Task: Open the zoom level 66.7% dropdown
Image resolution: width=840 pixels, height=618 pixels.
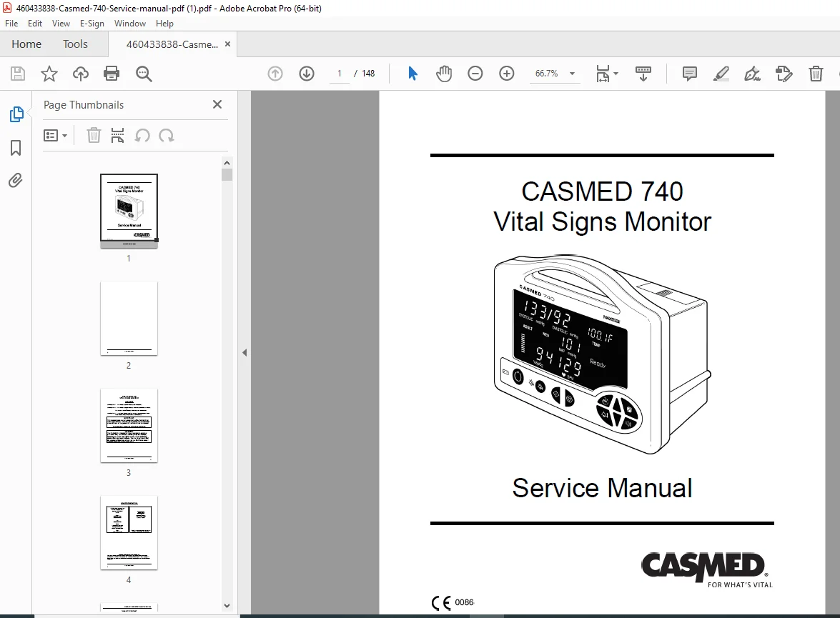Action: [x=572, y=74]
